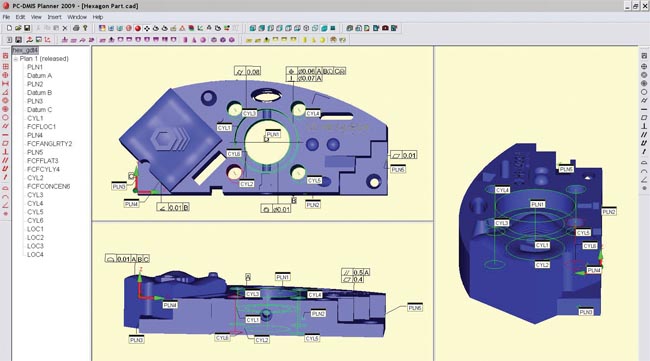
Task: Click the parallelism 0.5 A callout in bottom view
Action: (355, 272)
